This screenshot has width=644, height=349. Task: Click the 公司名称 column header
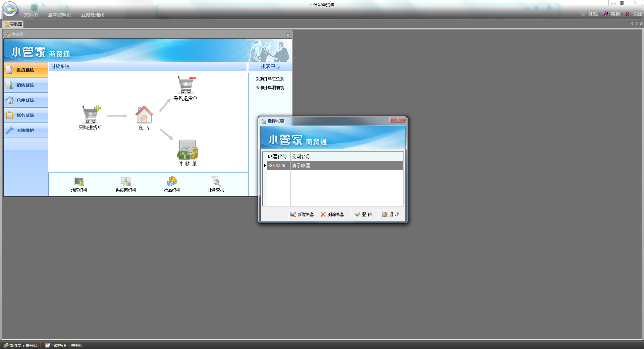pos(347,156)
